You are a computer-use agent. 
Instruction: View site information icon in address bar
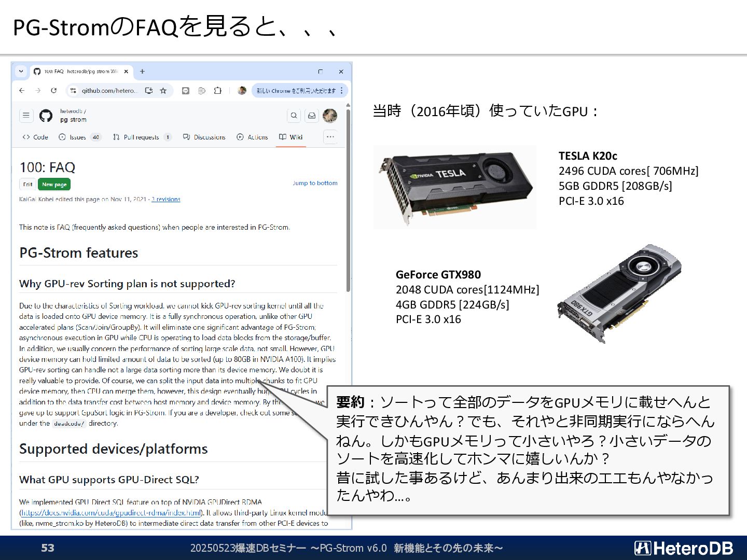tap(73, 90)
